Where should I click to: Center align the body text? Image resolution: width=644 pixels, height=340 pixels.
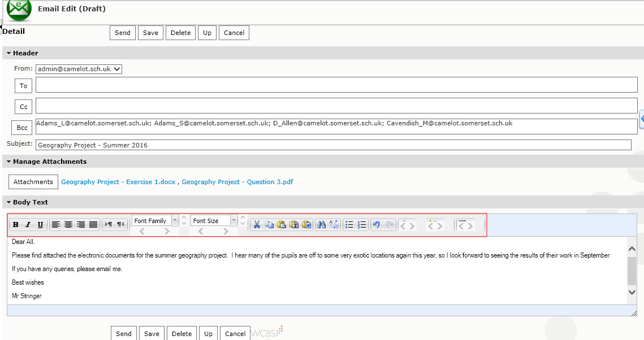68,225
